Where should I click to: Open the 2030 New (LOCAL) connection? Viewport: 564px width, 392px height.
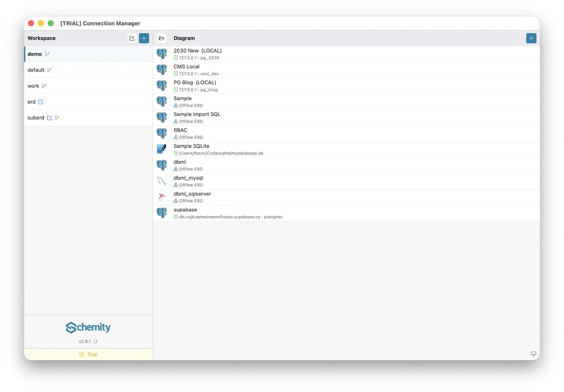[347, 54]
